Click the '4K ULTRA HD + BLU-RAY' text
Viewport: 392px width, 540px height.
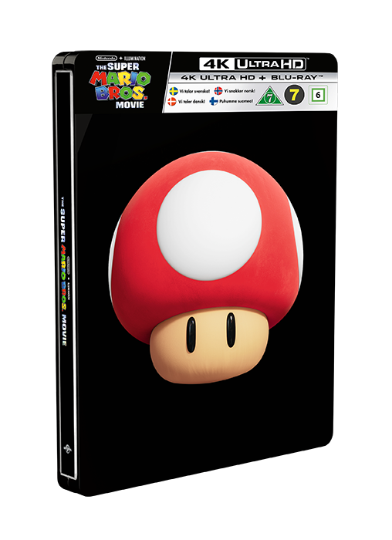253,77
